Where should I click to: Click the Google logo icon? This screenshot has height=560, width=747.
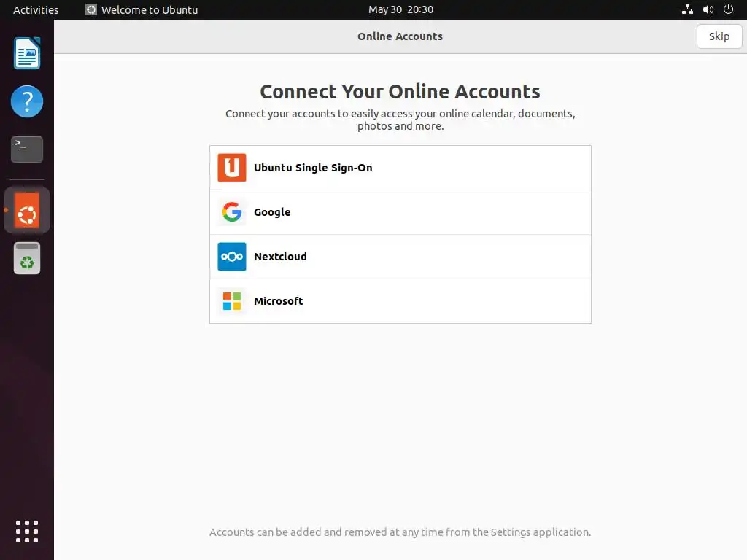point(231,212)
